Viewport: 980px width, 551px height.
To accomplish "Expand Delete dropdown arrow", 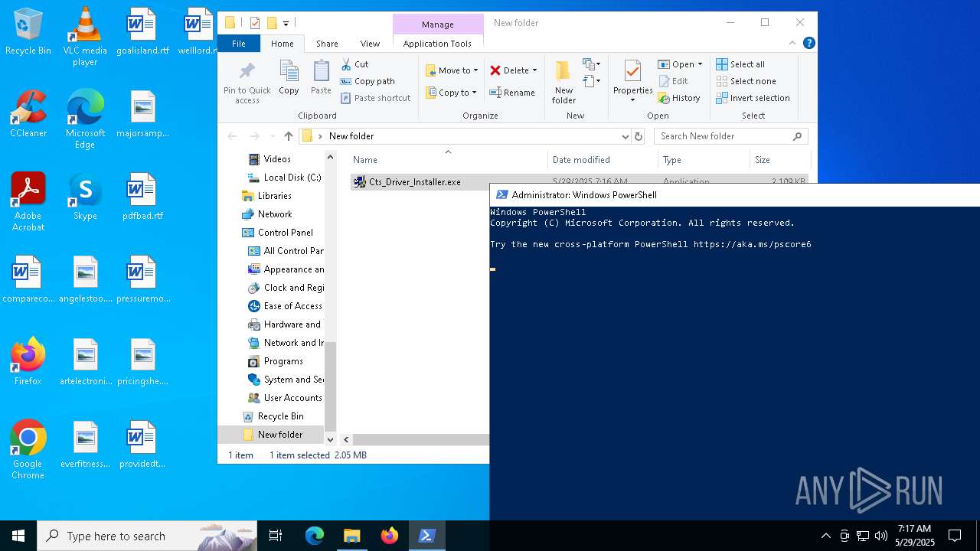I will (x=534, y=70).
